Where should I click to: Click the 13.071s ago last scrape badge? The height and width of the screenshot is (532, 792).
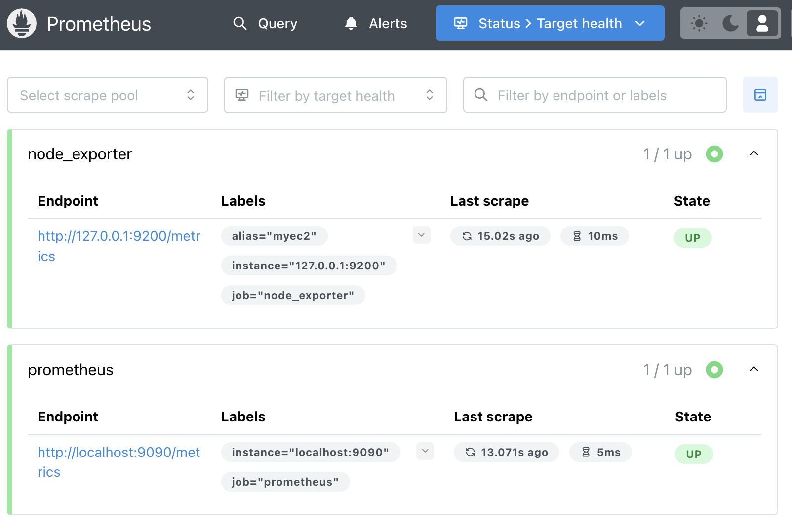point(507,452)
